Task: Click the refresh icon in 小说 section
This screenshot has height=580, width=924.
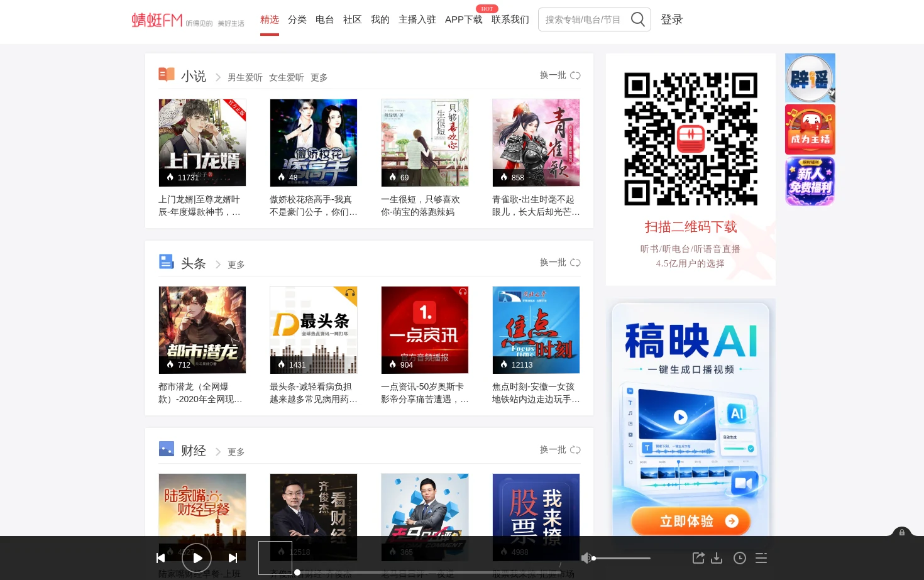Action: pyautogui.click(x=575, y=75)
